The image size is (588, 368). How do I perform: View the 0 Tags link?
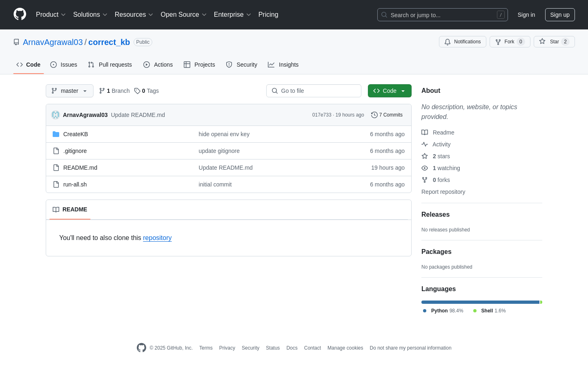click(147, 91)
